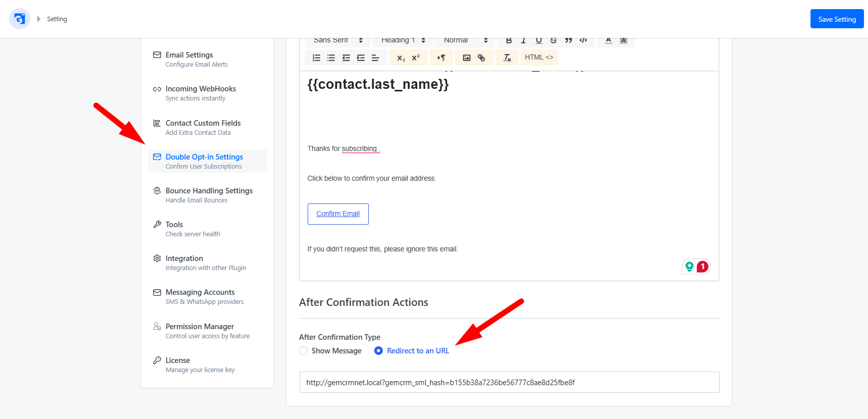The image size is (868, 419).
Task: Open Double Opt-in Settings
Action: tap(207, 161)
